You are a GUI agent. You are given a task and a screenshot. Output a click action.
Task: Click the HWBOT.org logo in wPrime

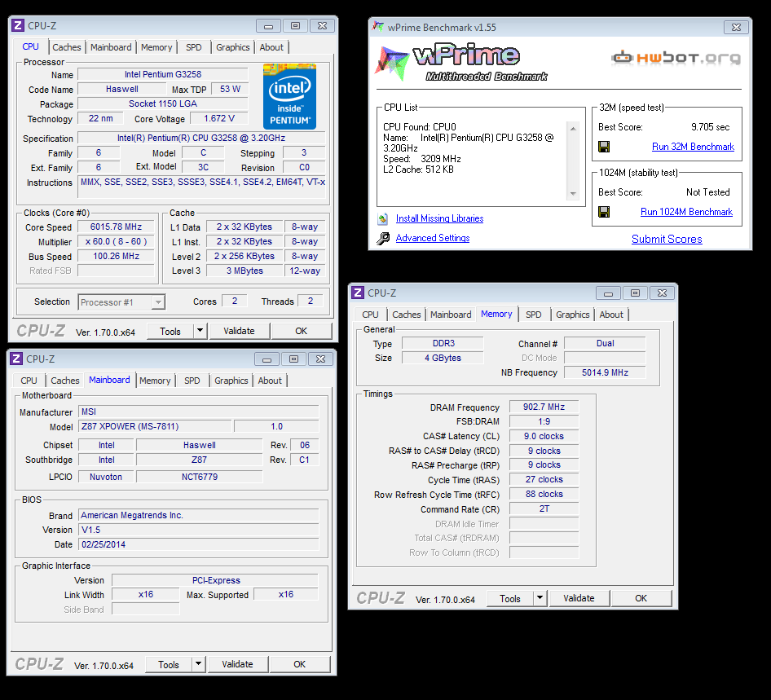tap(676, 58)
